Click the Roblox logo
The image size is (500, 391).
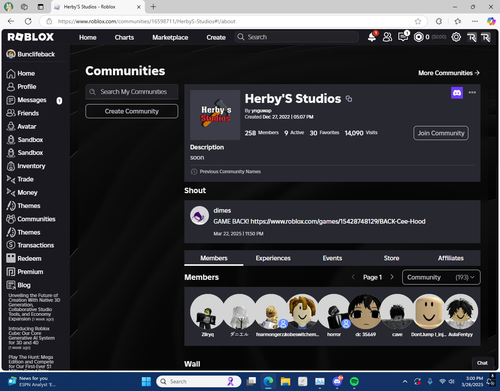point(31,37)
